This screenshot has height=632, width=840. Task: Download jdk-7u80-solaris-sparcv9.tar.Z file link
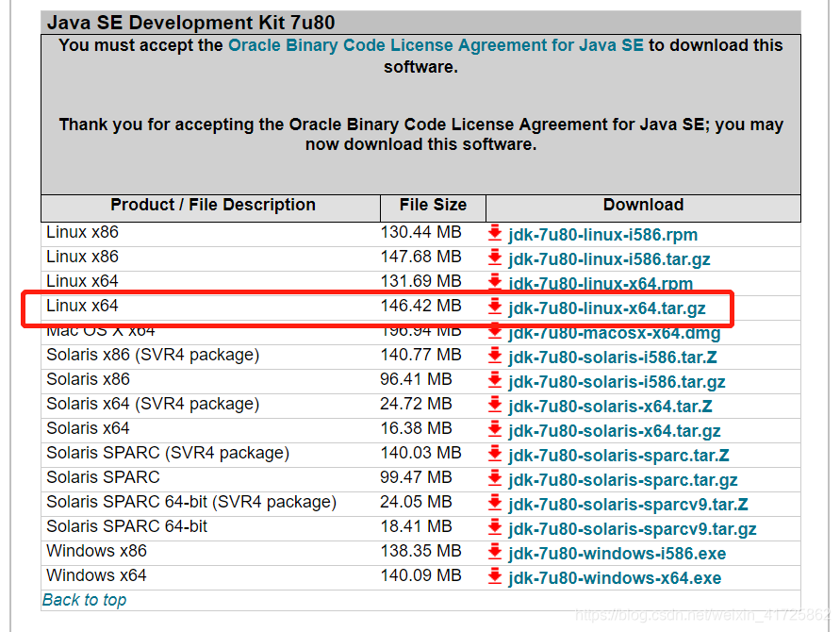tap(628, 505)
